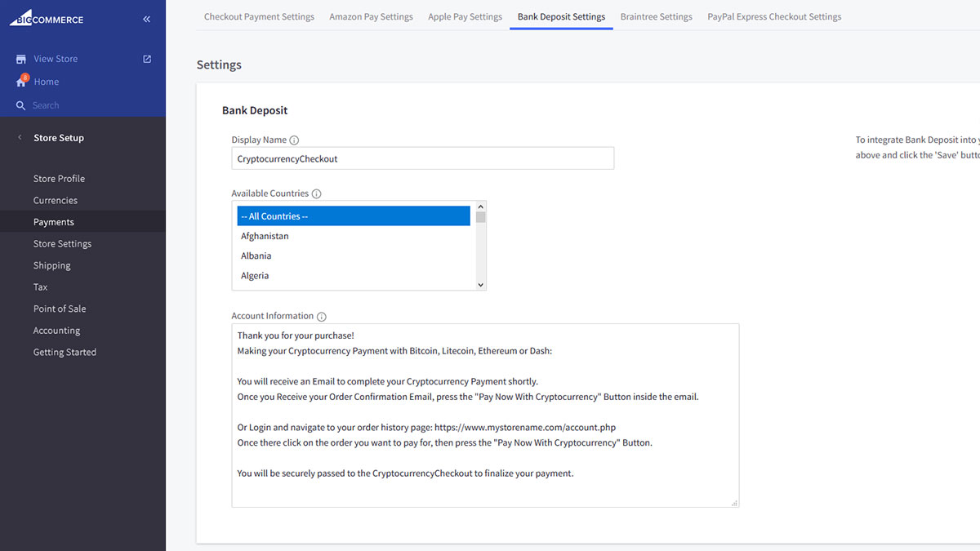
Task: Select Afghanistan in countries list
Action: pos(354,236)
